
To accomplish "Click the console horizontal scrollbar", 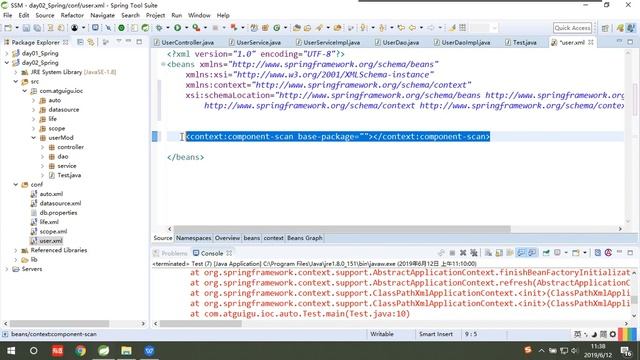I will [x=200, y=324].
